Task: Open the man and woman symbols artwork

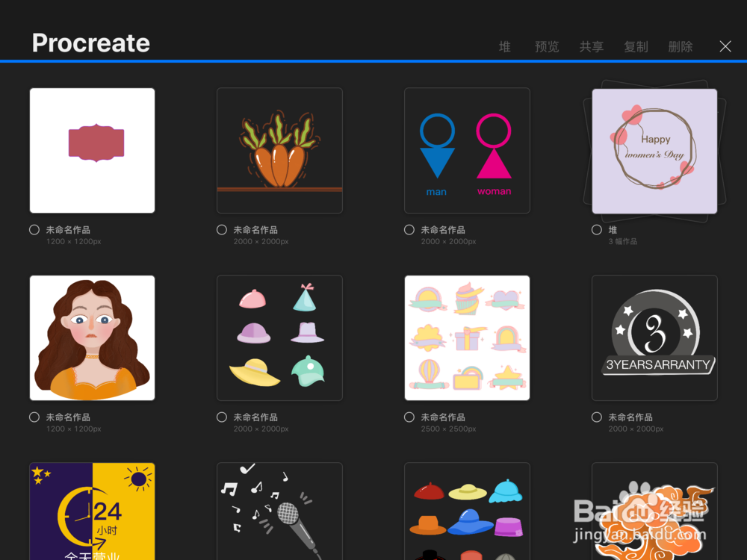Action: (467, 151)
